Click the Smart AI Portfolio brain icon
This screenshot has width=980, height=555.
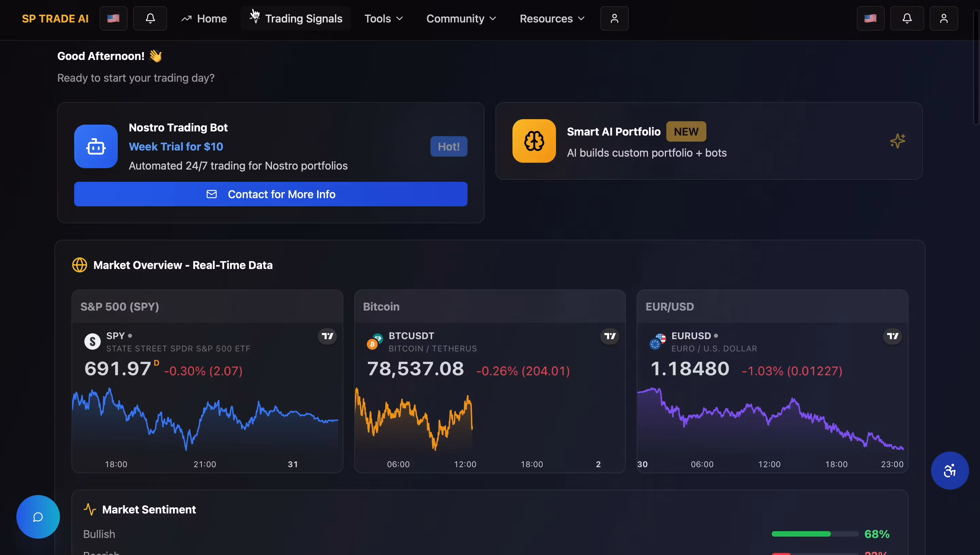(534, 141)
